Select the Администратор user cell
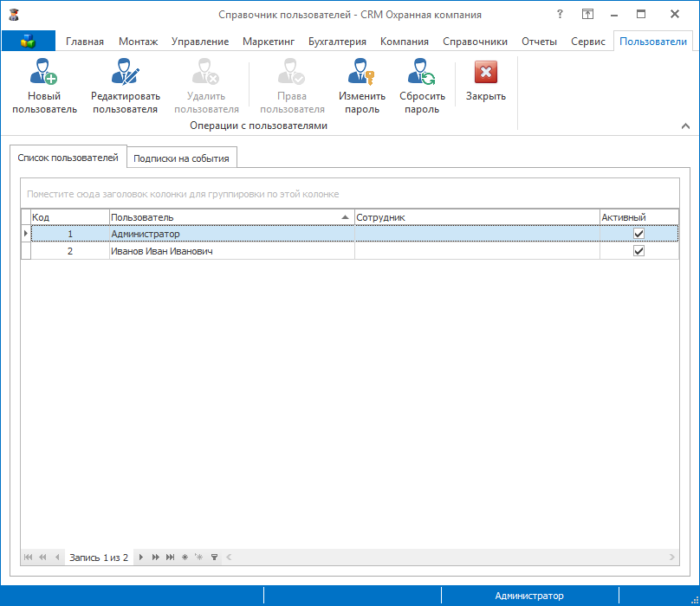Screen dimensions: 700x606 point(231,234)
